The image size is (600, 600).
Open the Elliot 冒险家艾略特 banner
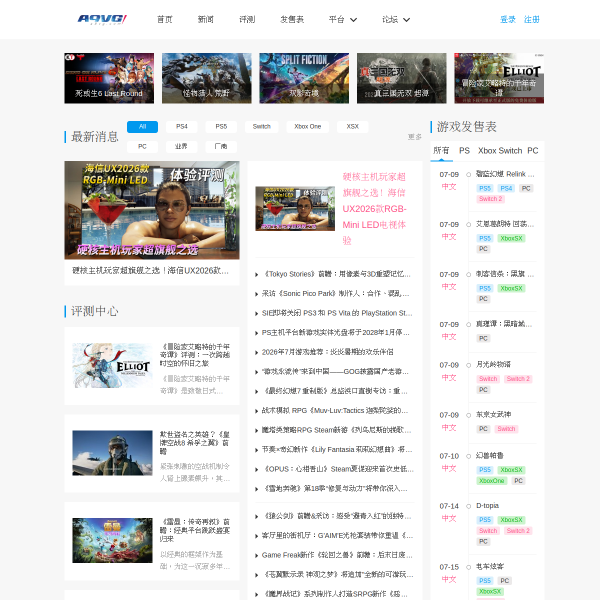point(499,78)
